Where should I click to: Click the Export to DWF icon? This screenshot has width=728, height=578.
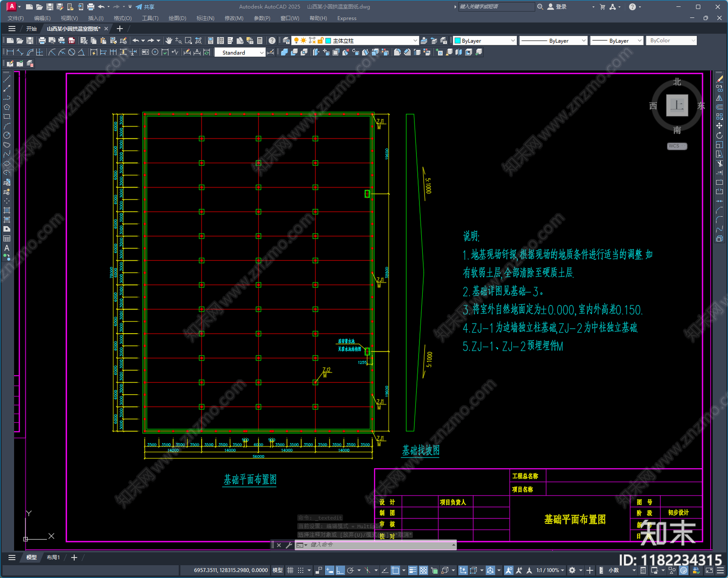71,41
